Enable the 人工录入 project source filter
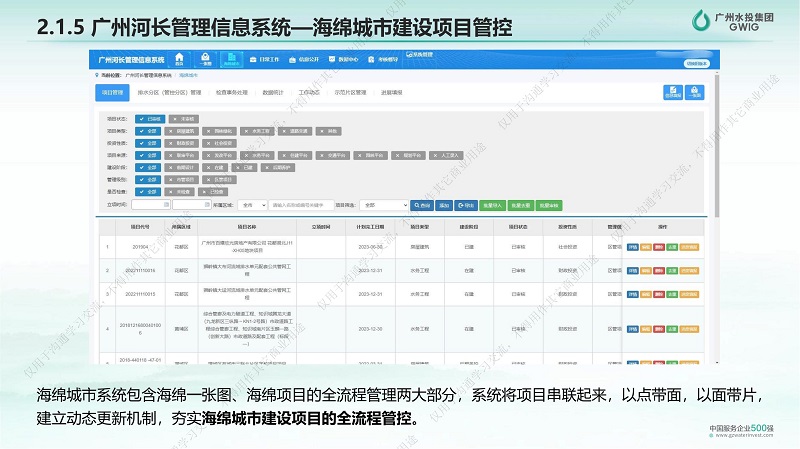800x449 pixels. click(x=446, y=155)
